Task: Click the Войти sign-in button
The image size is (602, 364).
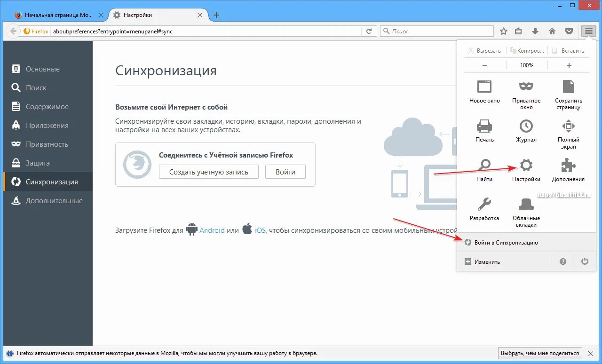Action: (285, 172)
